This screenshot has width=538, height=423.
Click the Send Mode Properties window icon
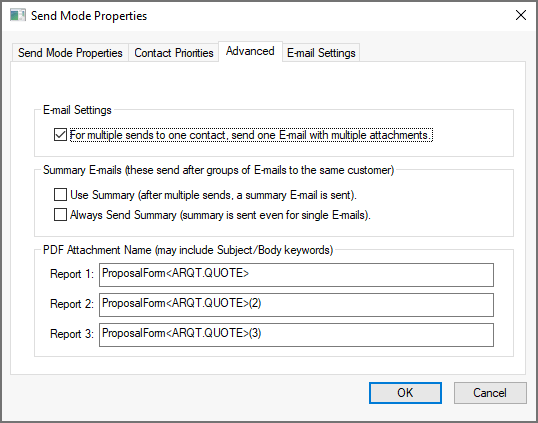coord(18,15)
